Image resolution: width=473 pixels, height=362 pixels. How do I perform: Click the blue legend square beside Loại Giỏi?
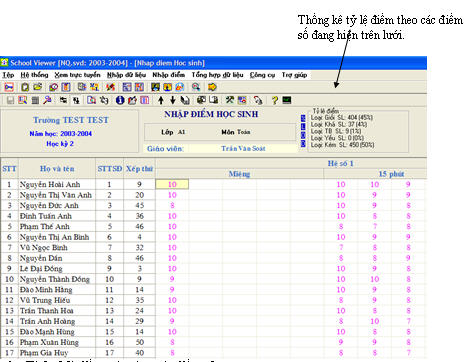(x=303, y=118)
